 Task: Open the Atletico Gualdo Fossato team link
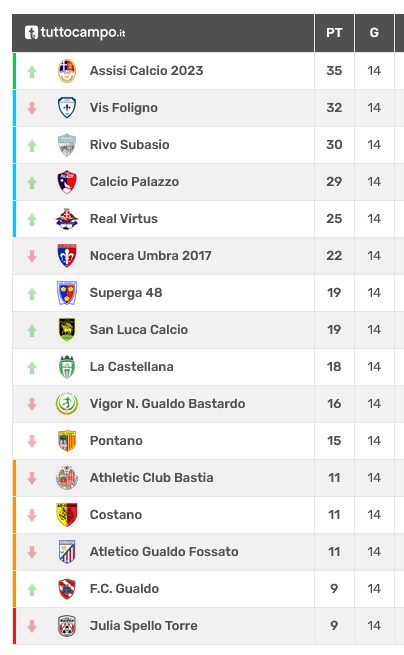[164, 552]
